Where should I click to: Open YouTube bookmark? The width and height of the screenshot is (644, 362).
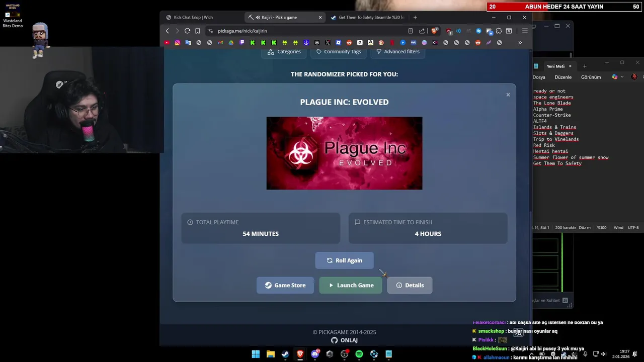pos(167,43)
